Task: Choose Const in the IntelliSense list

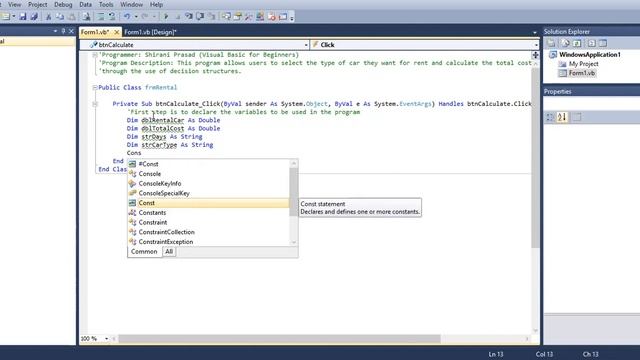Action: coord(208,203)
